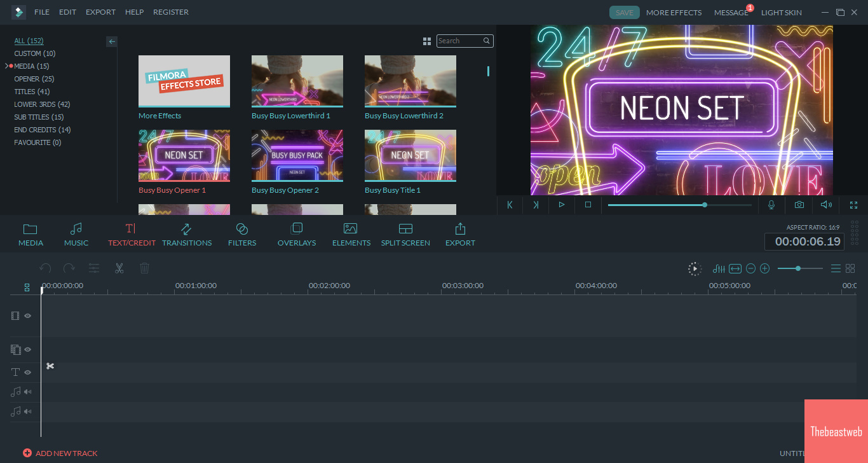The height and width of the screenshot is (463, 868).
Task: Toggle visibility of the text track
Action: 27,372
